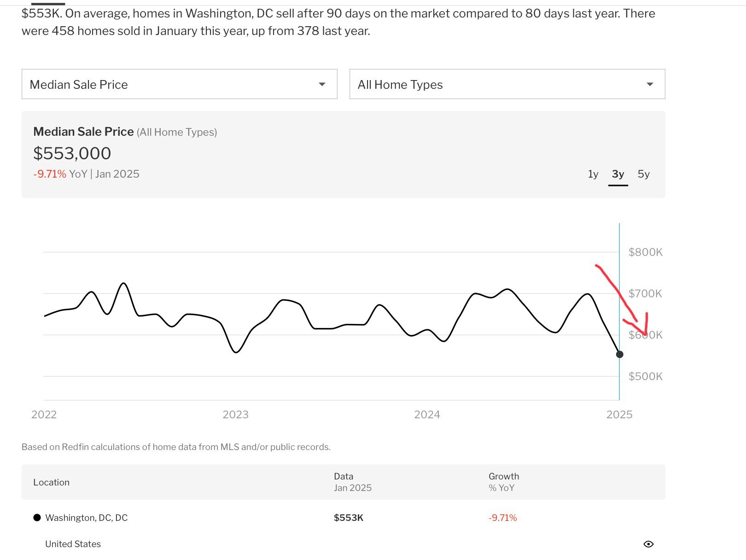The width and height of the screenshot is (746, 560).
Task: Click the Growth % YoY column header
Action: pyautogui.click(x=503, y=482)
